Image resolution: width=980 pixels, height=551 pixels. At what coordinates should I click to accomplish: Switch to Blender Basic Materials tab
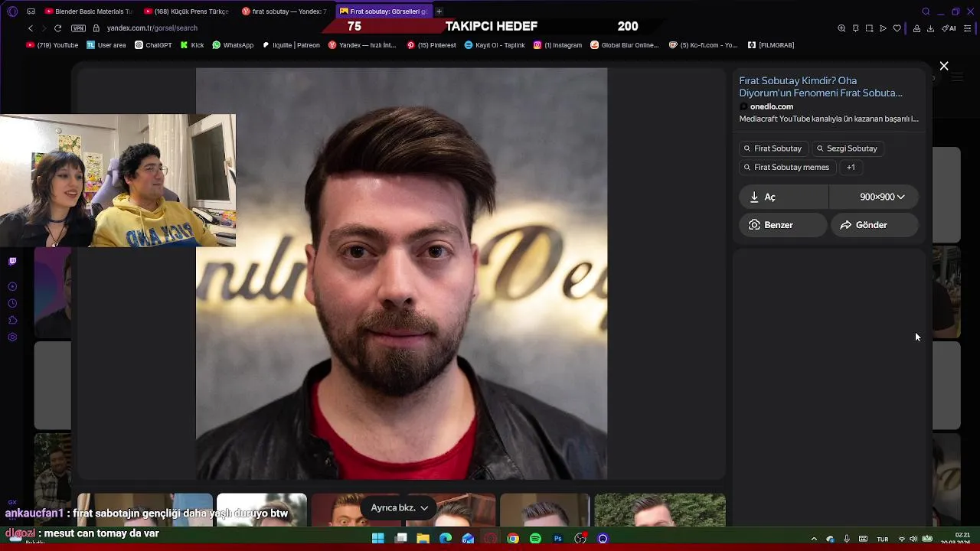point(88,11)
